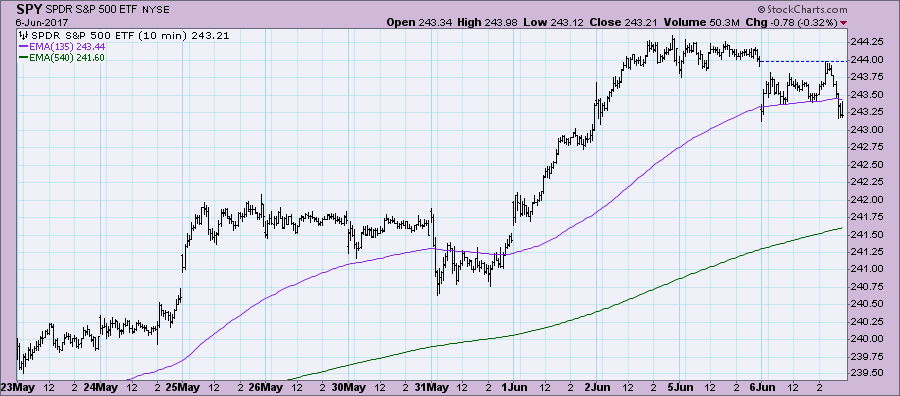Image resolution: width=900 pixels, height=396 pixels.
Task: Click the 241.25 price axis label
Action: 867,252
